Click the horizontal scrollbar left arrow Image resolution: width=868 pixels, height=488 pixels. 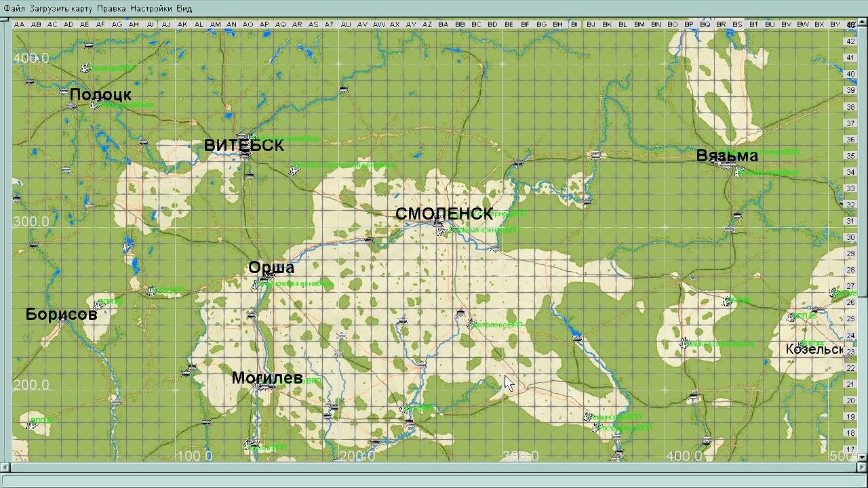[x=5, y=467]
